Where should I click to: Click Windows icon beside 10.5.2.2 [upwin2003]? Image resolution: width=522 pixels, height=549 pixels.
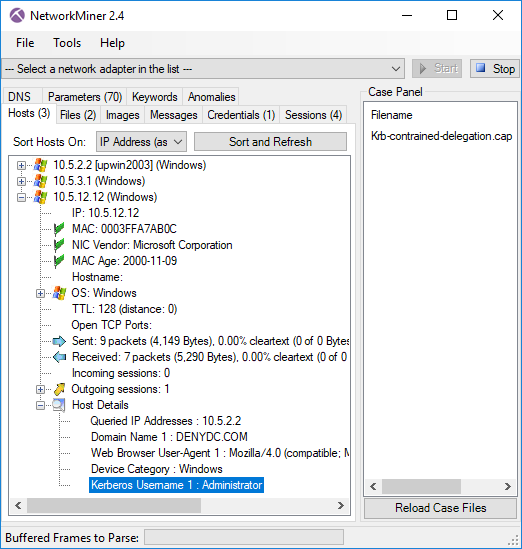41,165
